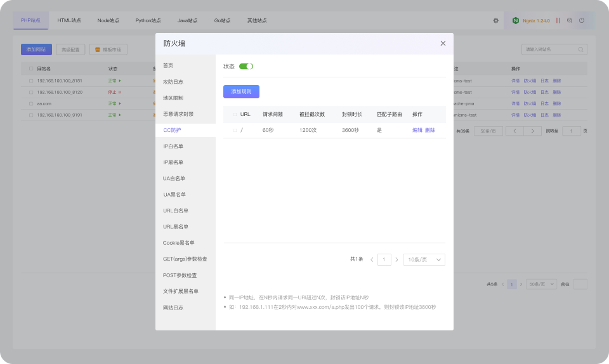Click 删除 link for the / rule
609x364 pixels.
430,131
